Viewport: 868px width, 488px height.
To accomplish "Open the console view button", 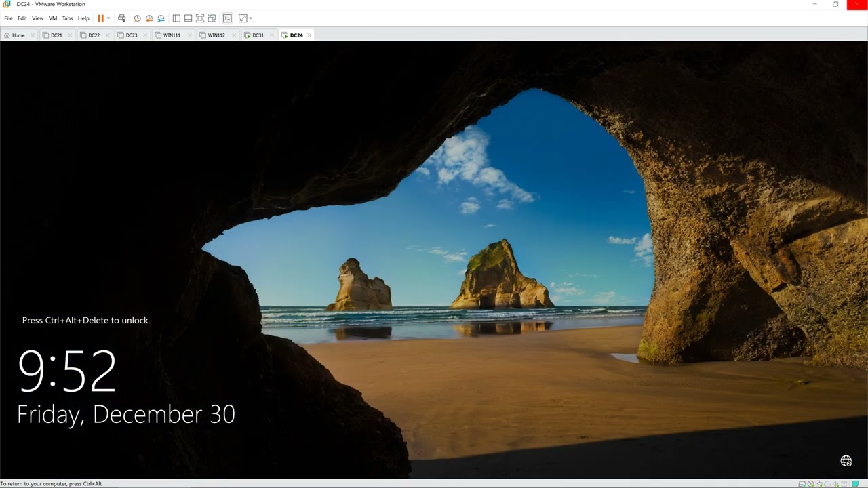I will point(227,18).
